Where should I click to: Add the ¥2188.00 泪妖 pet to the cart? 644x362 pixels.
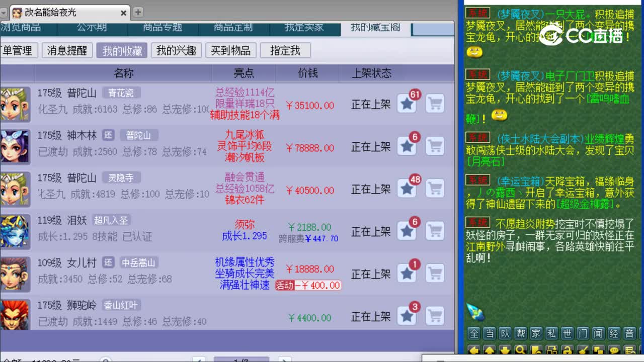(x=435, y=231)
